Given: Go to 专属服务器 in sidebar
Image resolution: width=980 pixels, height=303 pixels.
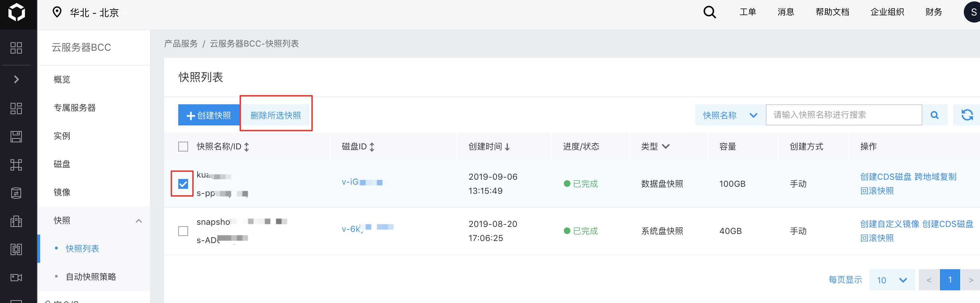Looking at the screenshot, I should pos(75,108).
